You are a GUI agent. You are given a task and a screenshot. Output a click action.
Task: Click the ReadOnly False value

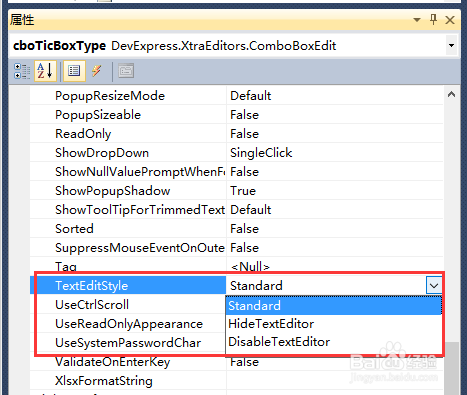tap(335, 134)
